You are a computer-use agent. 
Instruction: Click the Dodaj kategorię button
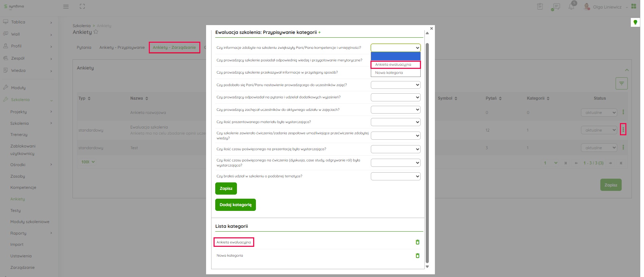tap(235, 205)
